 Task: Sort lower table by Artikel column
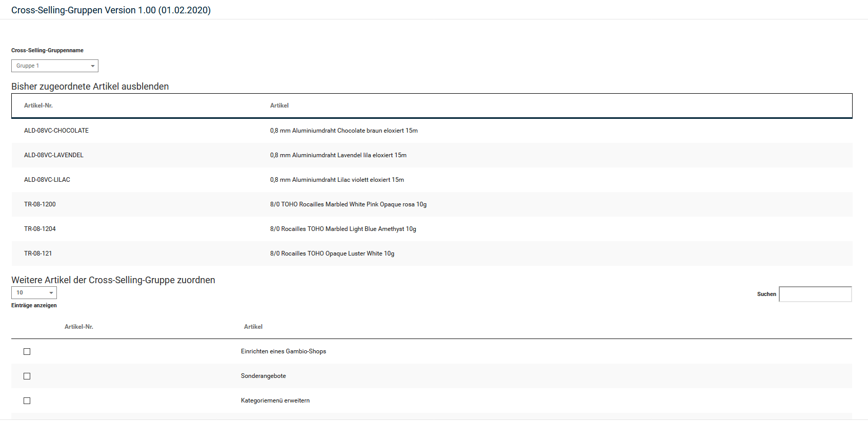pos(253,327)
